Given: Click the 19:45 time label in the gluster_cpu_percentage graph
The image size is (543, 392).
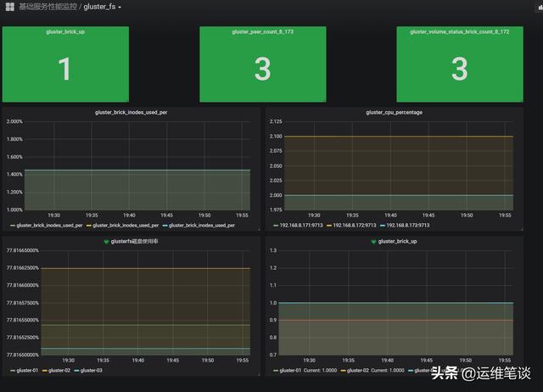Looking at the screenshot, I should [428, 216].
